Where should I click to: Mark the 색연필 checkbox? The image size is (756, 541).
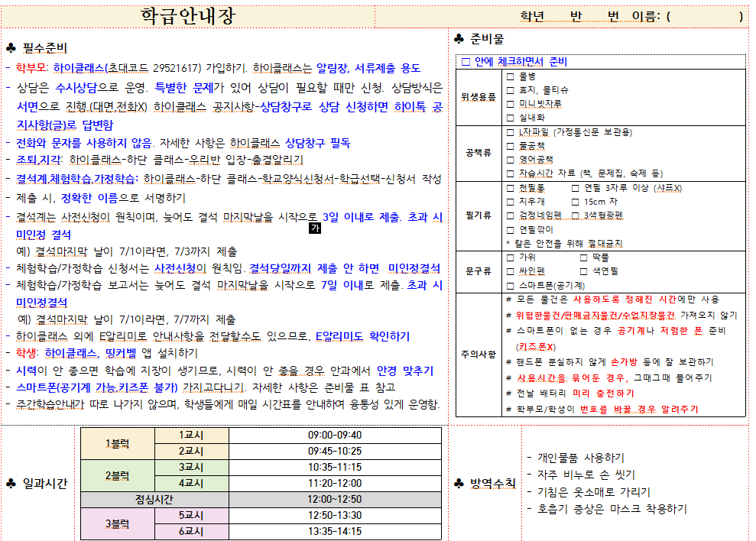click(x=584, y=271)
